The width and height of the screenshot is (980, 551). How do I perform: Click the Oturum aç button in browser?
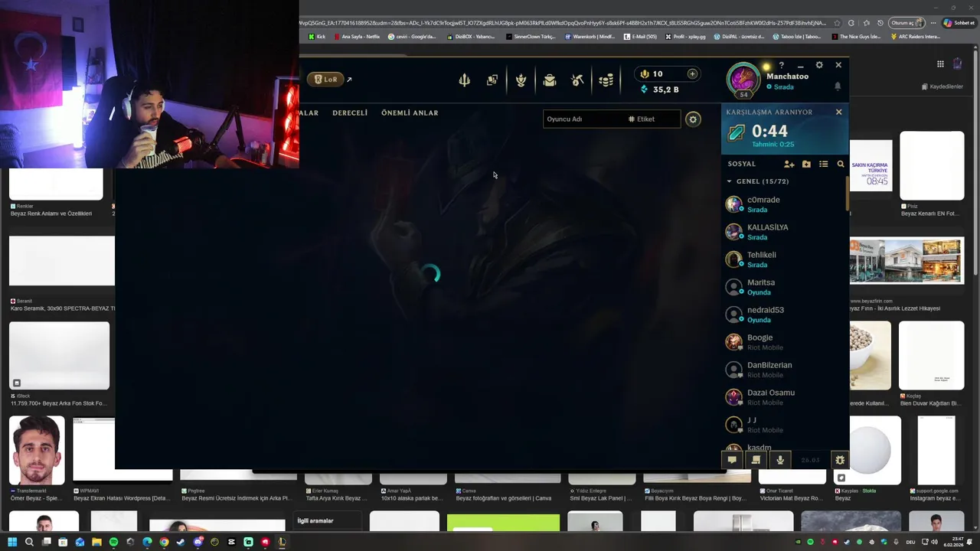(x=905, y=23)
